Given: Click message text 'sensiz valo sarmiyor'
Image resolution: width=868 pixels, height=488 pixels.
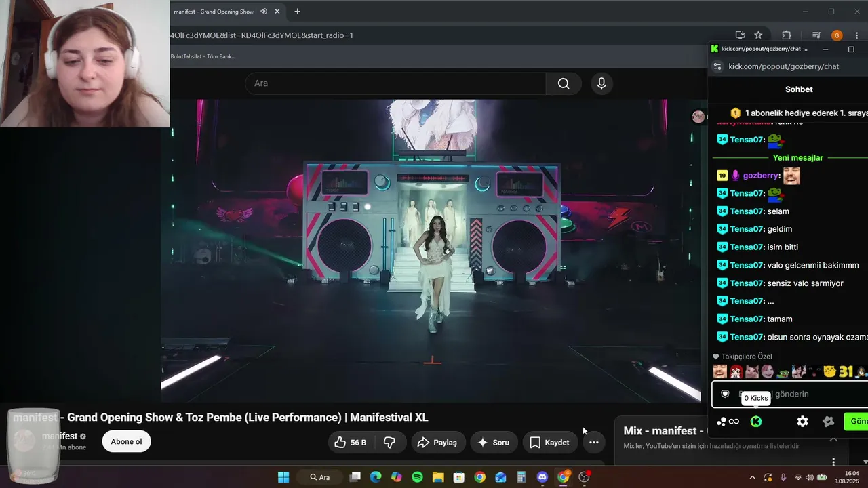Looking at the screenshot, I should tap(806, 283).
